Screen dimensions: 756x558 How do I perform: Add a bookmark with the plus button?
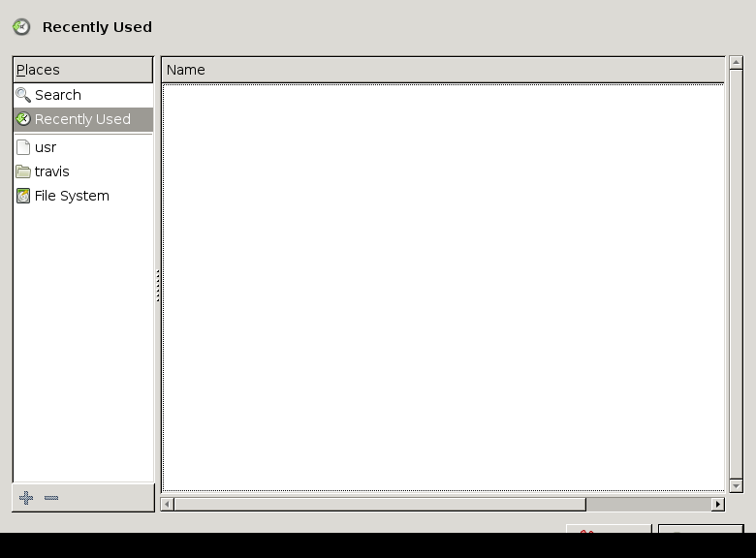coord(26,498)
